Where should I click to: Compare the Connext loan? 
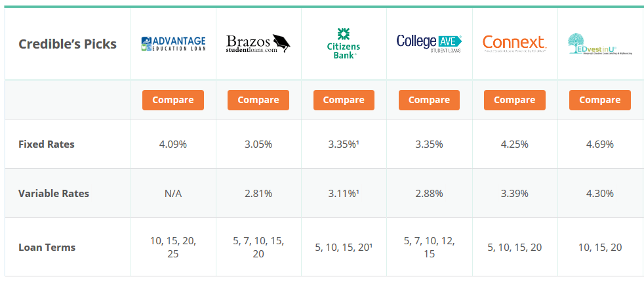point(515,100)
